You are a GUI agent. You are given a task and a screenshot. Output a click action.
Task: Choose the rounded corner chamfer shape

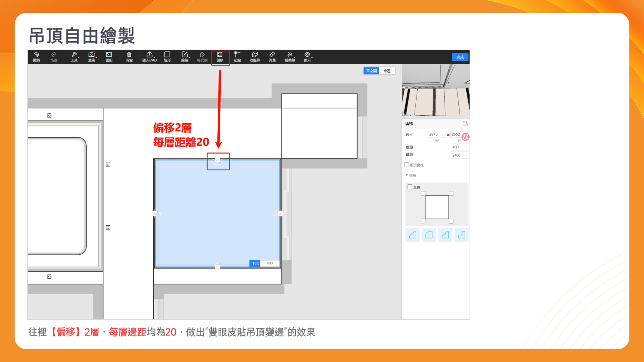(x=429, y=235)
